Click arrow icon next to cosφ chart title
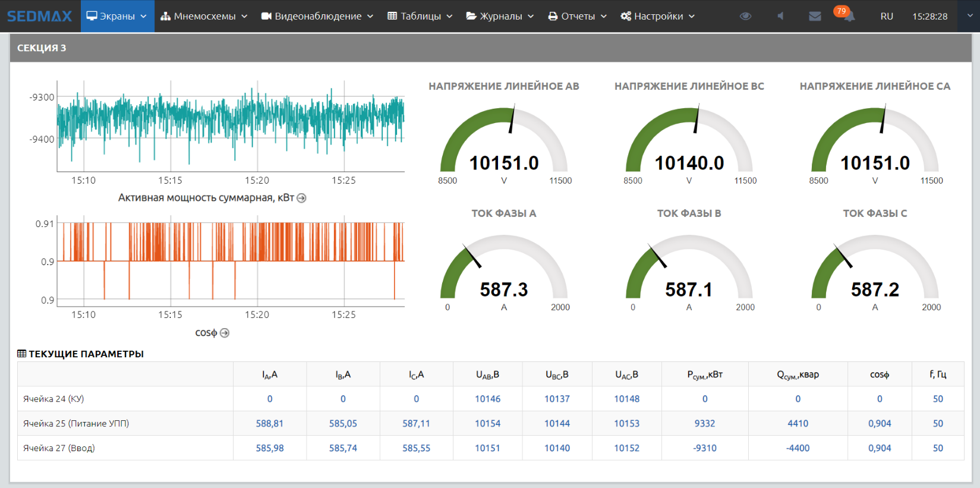This screenshot has width=980, height=488. point(225,333)
